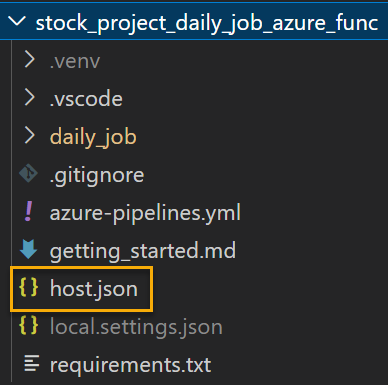Expand the .venv folder chevron
The width and height of the screenshot is (388, 385).
click(30, 60)
